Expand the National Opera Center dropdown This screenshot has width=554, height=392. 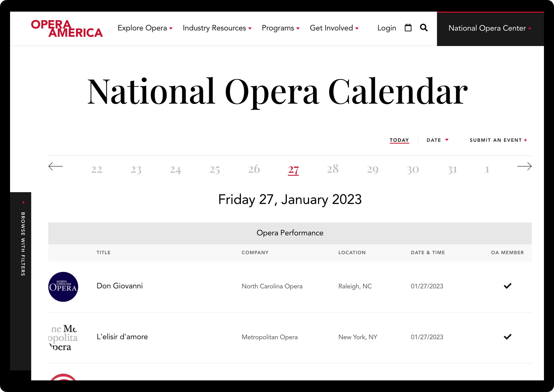coord(490,28)
